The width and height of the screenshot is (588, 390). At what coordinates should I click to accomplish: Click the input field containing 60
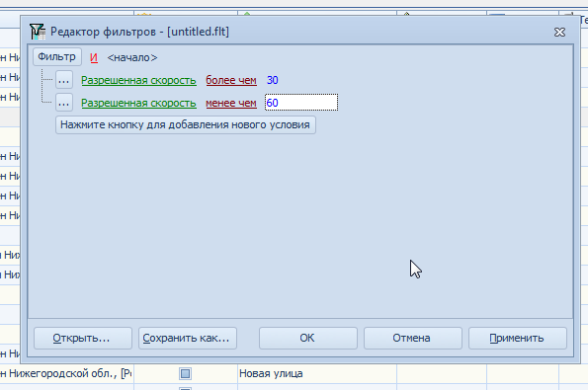[301, 103]
